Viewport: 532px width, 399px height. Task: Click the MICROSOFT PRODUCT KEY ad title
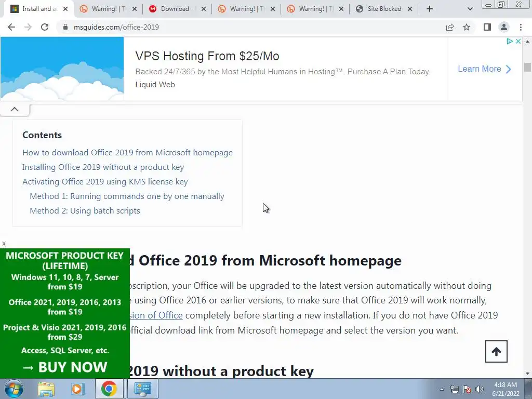[65, 261]
